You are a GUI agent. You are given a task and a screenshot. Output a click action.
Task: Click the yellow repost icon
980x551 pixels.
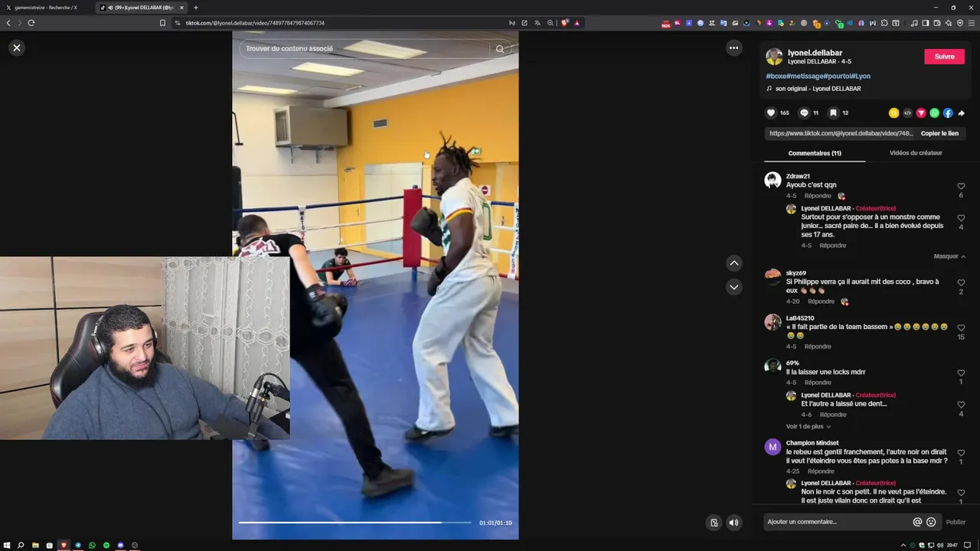(893, 112)
